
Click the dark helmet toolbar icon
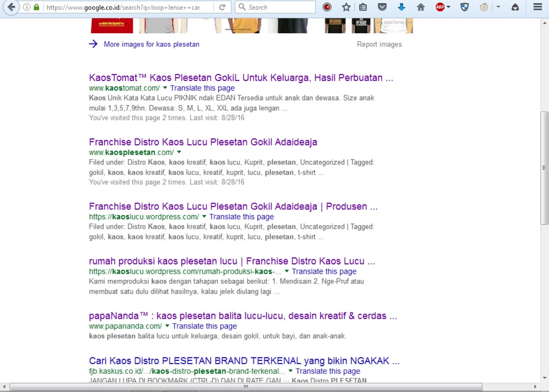pos(515,7)
